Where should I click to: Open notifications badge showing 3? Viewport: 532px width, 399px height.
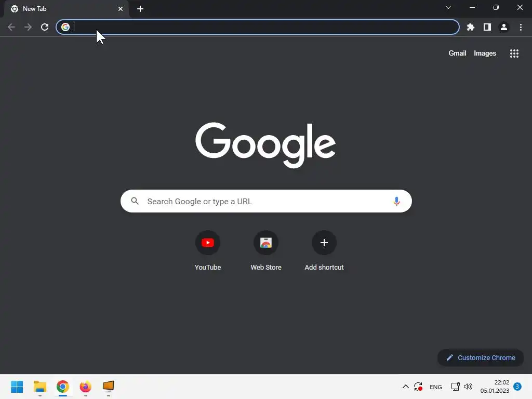pyautogui.click(x=517, y=387)
